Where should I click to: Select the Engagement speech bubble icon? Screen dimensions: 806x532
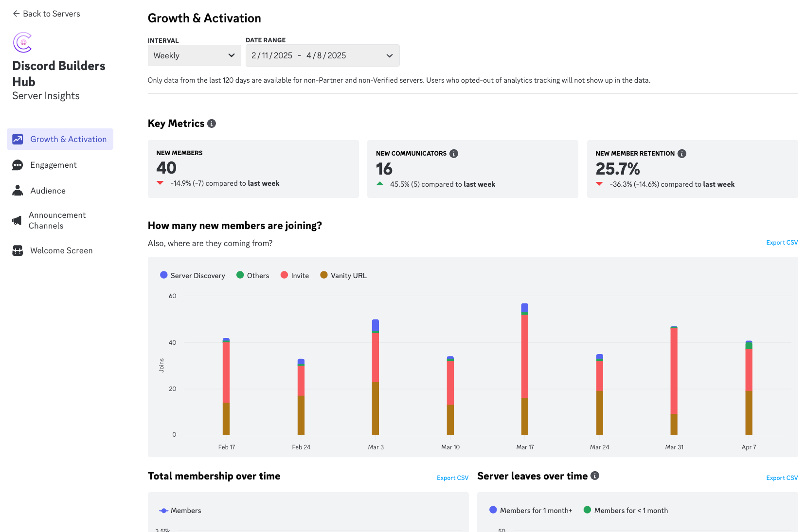(18, 165)
